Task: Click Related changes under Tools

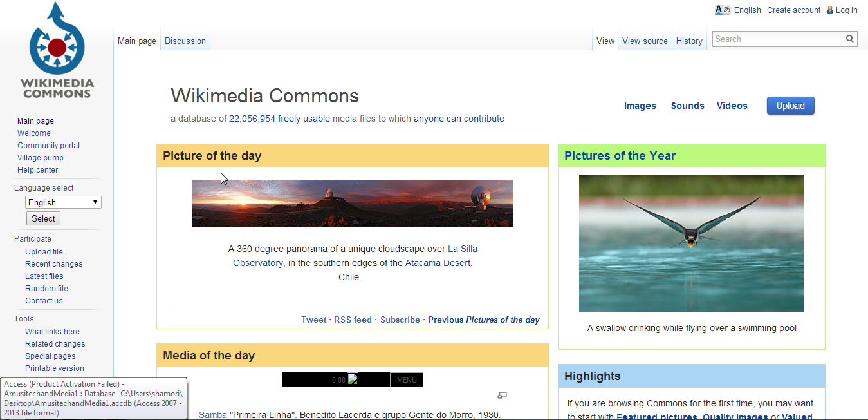Action: [55, 344]
